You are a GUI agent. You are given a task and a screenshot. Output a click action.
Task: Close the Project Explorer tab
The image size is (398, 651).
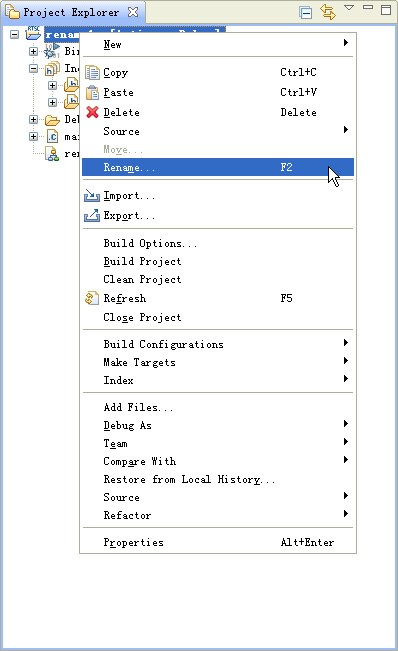tap(133, 12)
